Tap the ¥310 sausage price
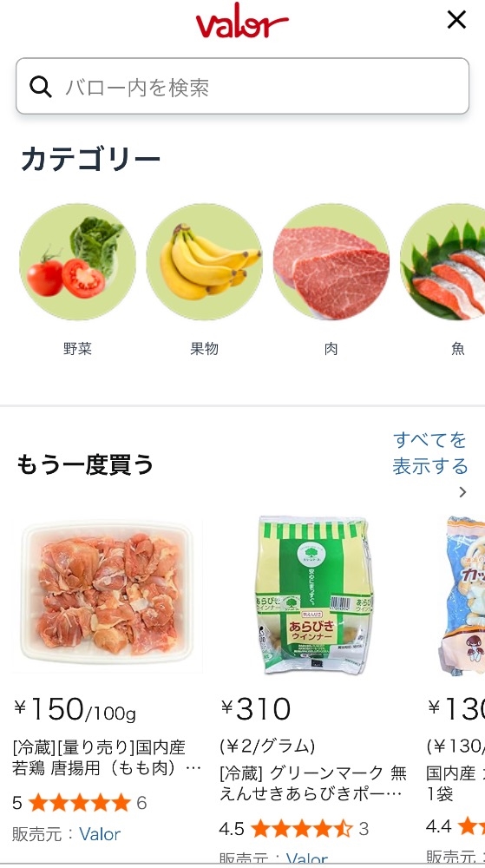The image size is (485, 868). click(255, 708)
